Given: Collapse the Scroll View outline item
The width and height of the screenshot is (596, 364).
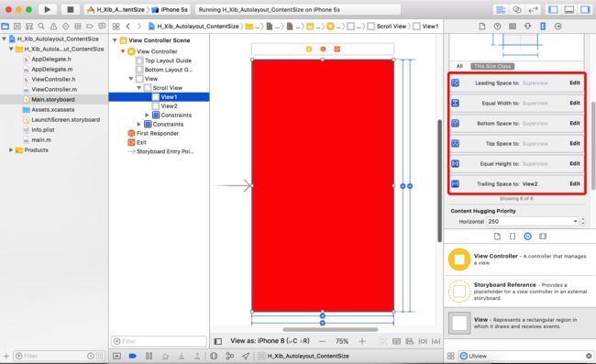Looking at the screenshot, I should pyautogui.click(x=139, y=88).
